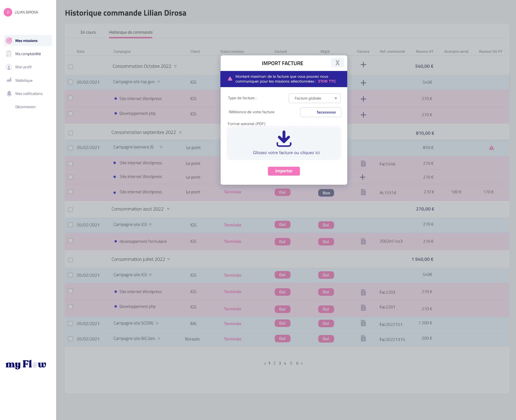
Task: Expand Campagne site BIG ben row
Action: click(159, 339)
